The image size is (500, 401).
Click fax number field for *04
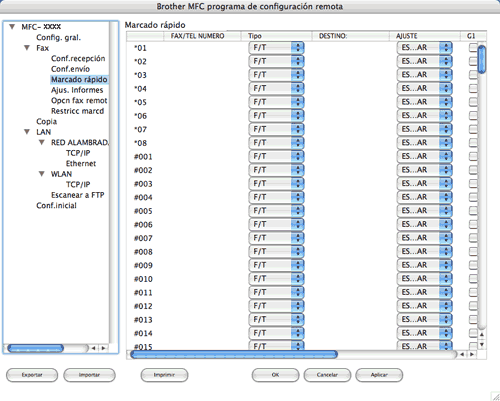click(202, 89)
